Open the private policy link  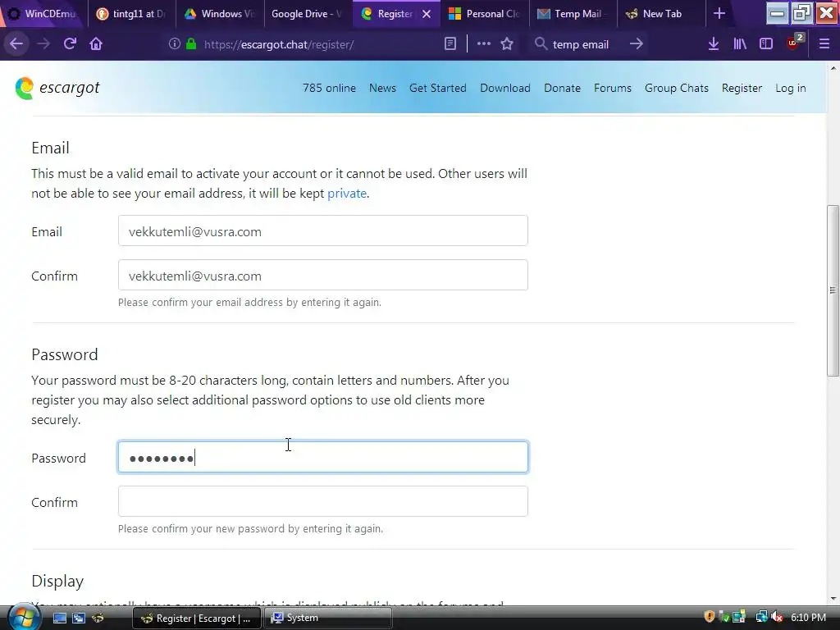(347, 194)
